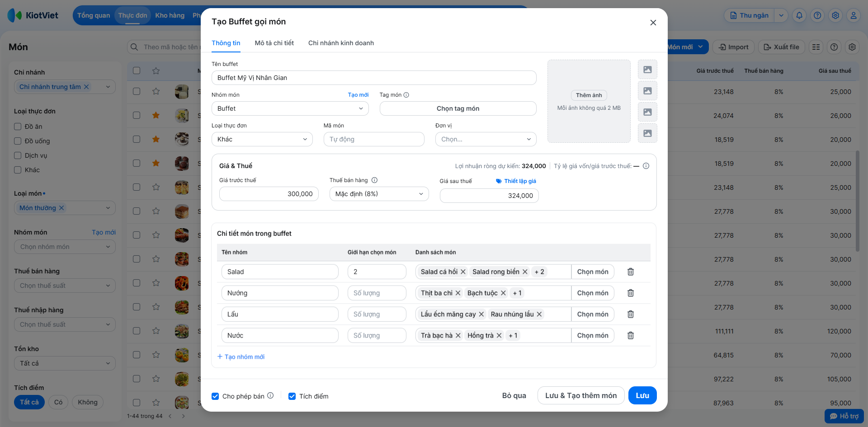Remove Salad cá hồi tag
868x427 pixels.
pos(463,272)
